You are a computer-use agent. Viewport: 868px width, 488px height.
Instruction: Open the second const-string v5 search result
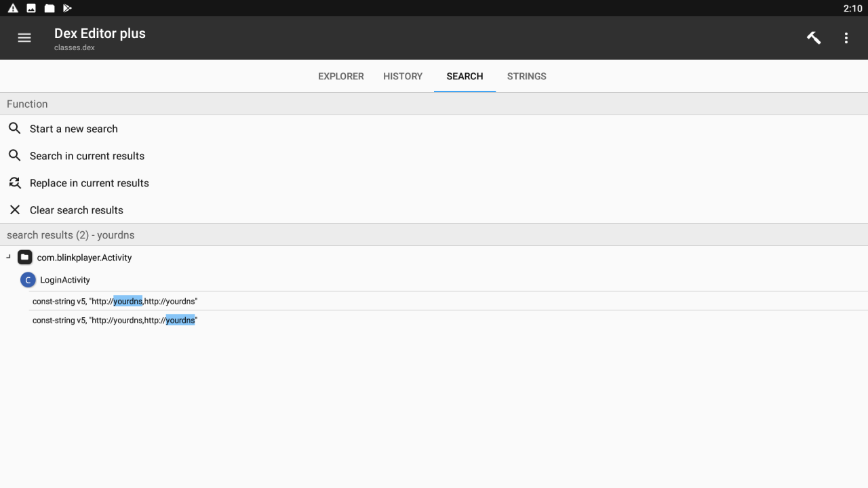pos(115,320)
